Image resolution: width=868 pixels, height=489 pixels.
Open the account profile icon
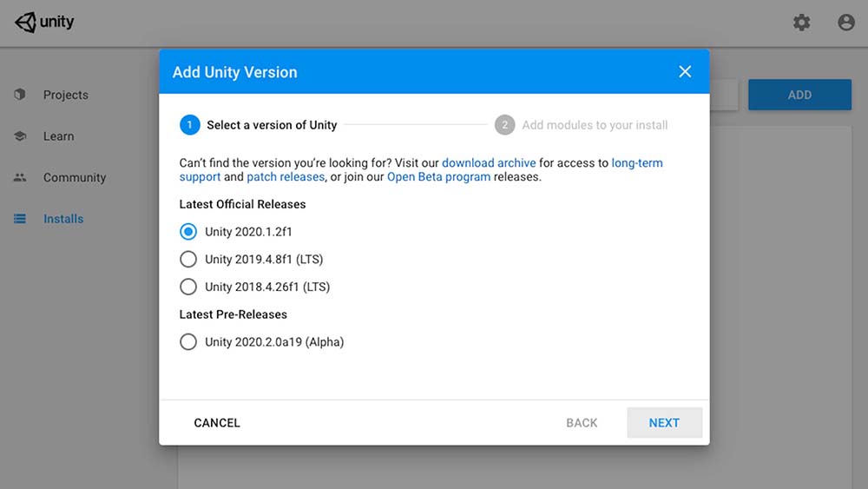pos(846,23)
